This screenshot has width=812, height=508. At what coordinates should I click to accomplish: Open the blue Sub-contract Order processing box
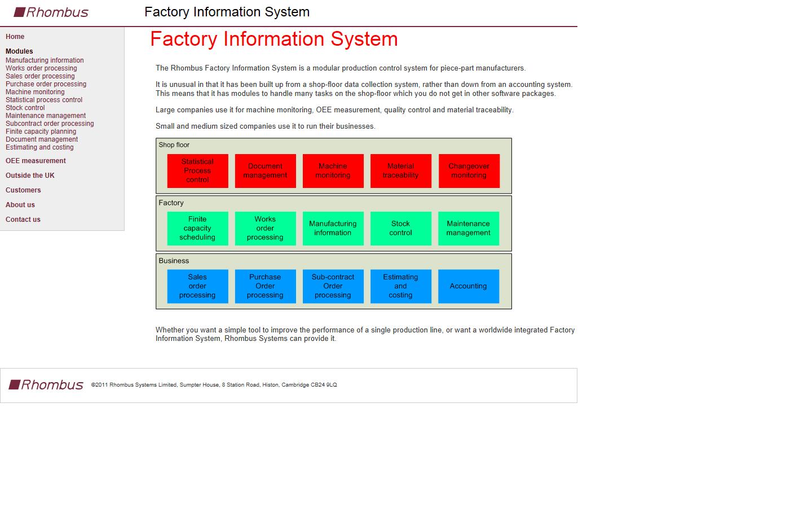click(333, 286)
